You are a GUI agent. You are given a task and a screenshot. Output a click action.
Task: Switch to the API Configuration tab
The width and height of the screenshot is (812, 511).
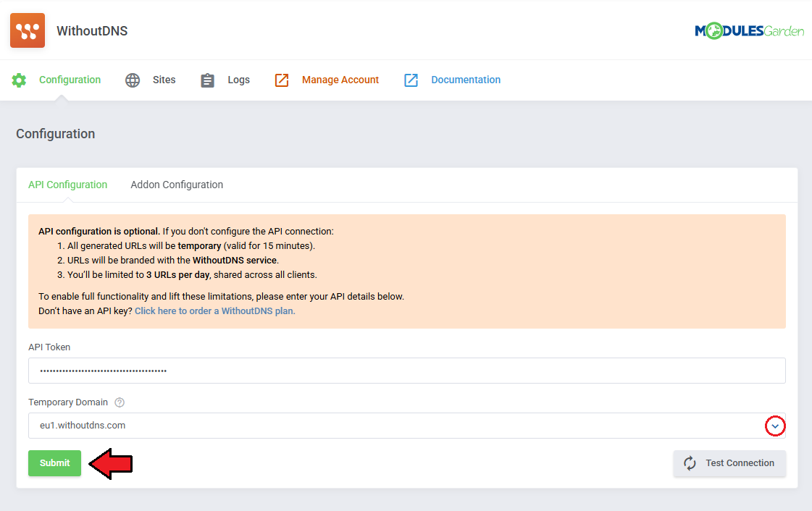pyautogui.click(x=68, y=185)
